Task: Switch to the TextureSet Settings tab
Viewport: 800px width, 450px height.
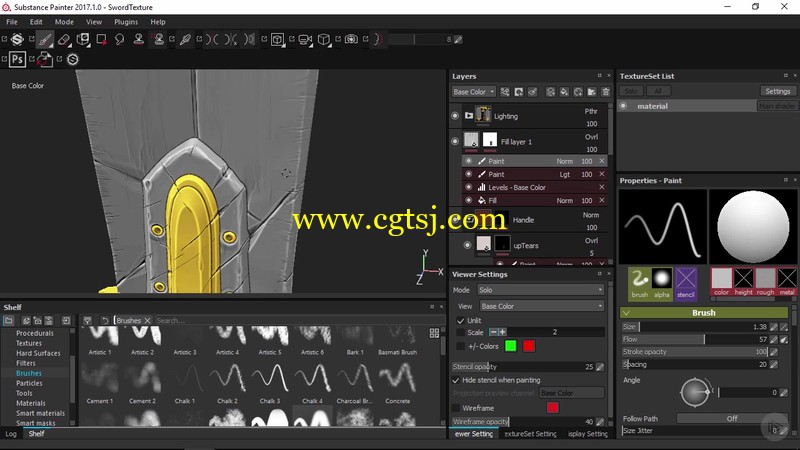Action: click(x=531, y=434)
